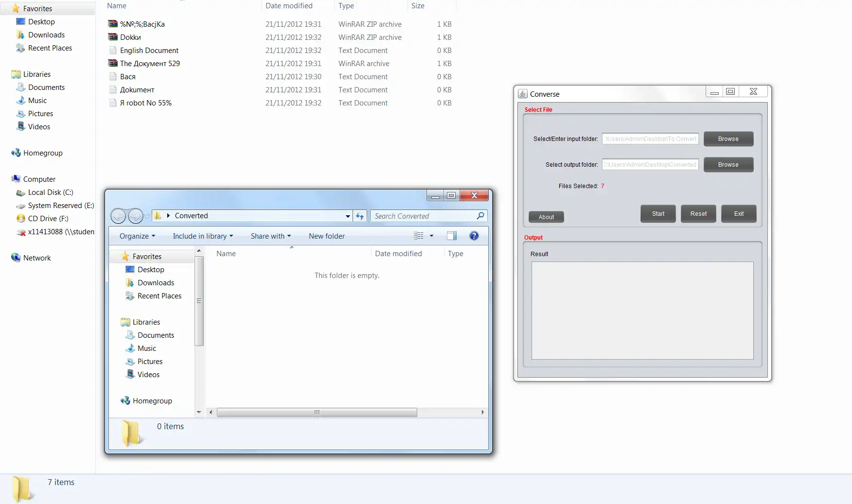Image resolution: width=852 pixels, height=504 pixels.
Task: Click the sidebar scroll down arrow
Action: click(199, 412)
